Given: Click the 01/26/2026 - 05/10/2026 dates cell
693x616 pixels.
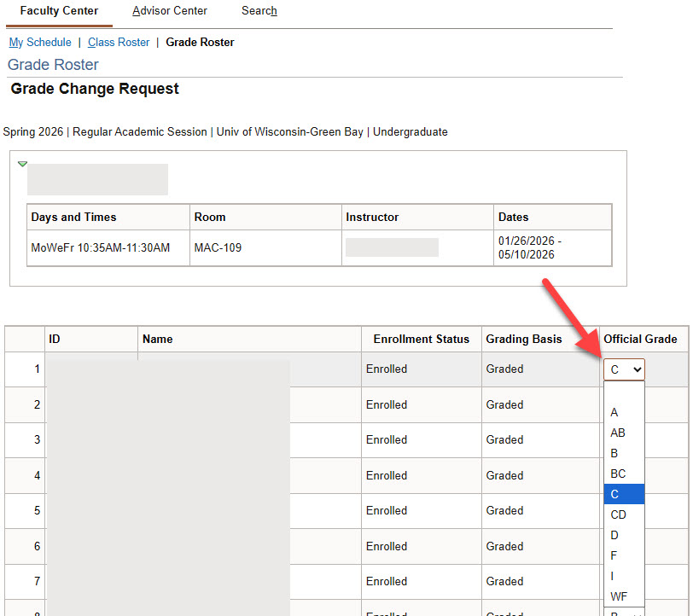Looking at the screenshot, I should tap(552, 248).
